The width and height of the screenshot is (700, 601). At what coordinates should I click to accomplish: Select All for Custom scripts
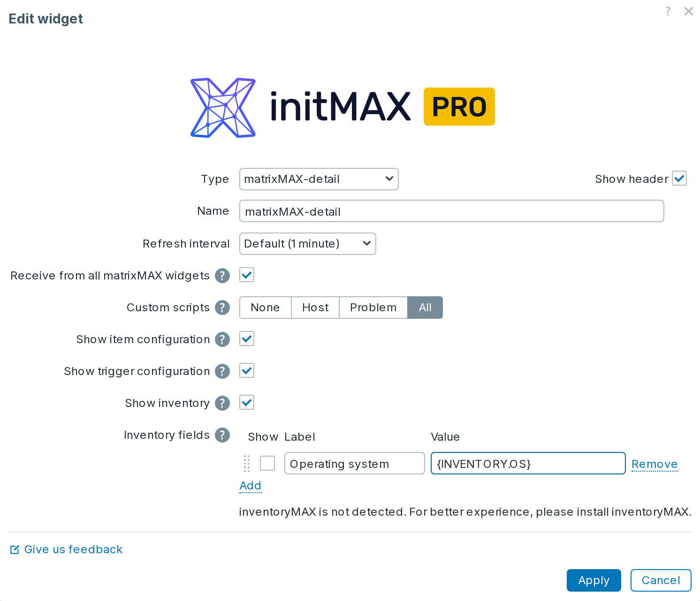coord(425,308)
